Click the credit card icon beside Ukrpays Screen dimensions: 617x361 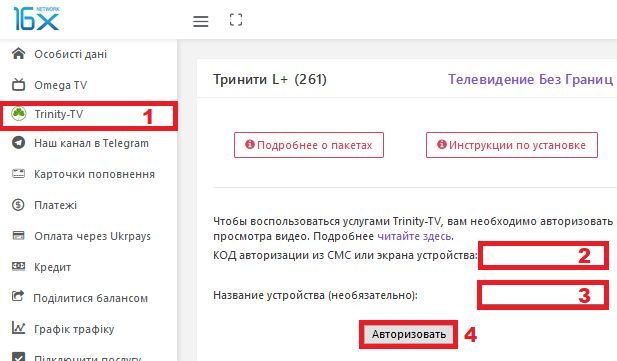coord(18,235)
